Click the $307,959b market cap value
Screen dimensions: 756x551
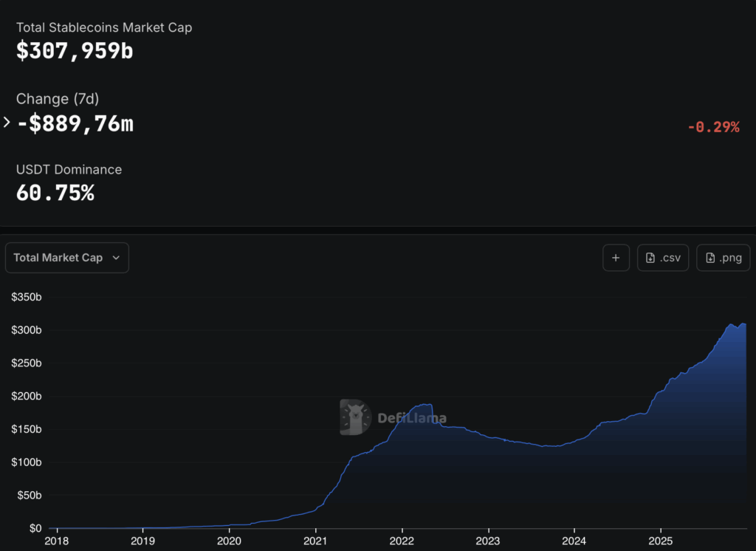(x=75, y=51)
